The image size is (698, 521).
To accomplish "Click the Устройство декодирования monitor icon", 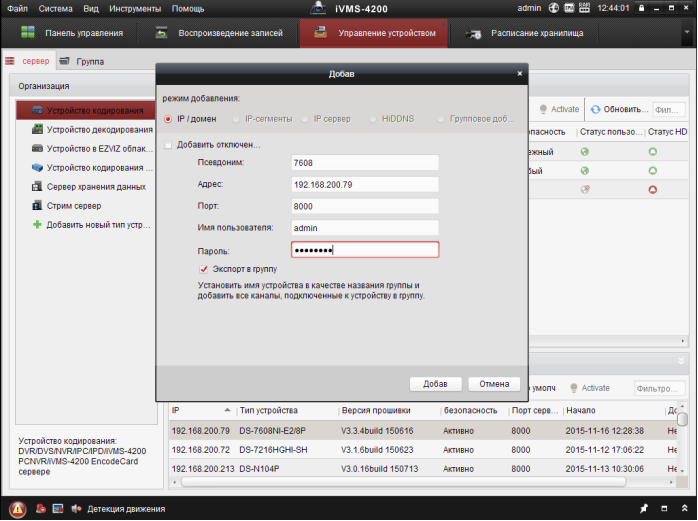I will pyautogui.click(x=37, y=129).
